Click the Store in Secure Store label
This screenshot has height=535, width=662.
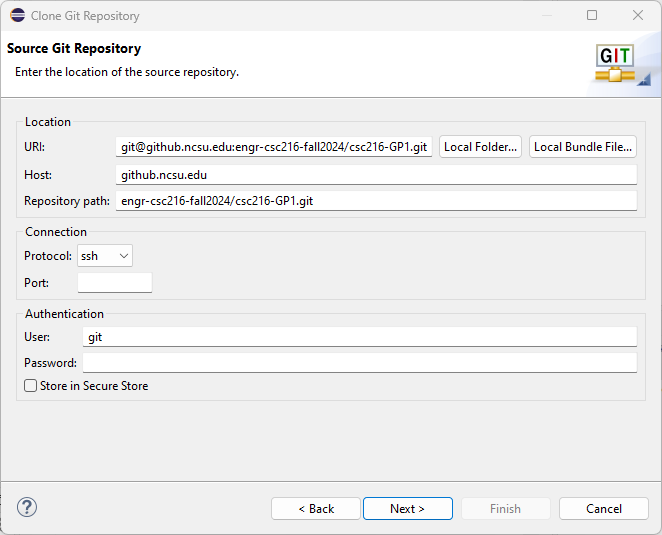(x=94, y=386)
